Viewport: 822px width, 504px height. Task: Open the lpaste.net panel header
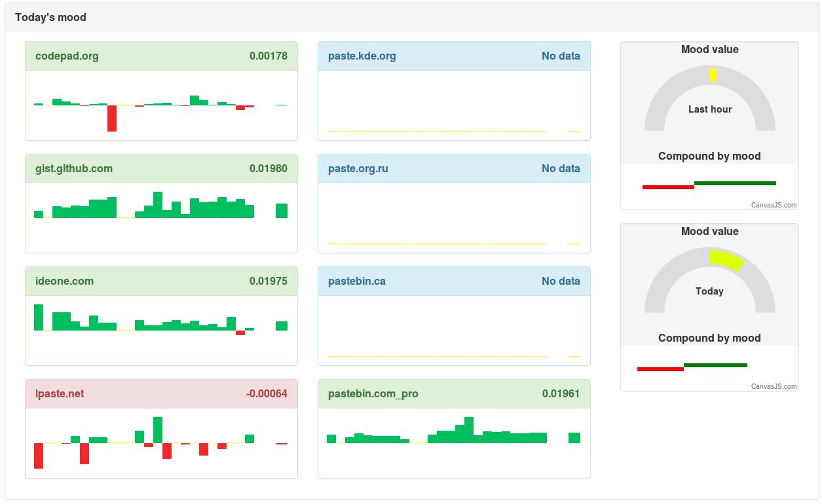click(x=59, y=393)
